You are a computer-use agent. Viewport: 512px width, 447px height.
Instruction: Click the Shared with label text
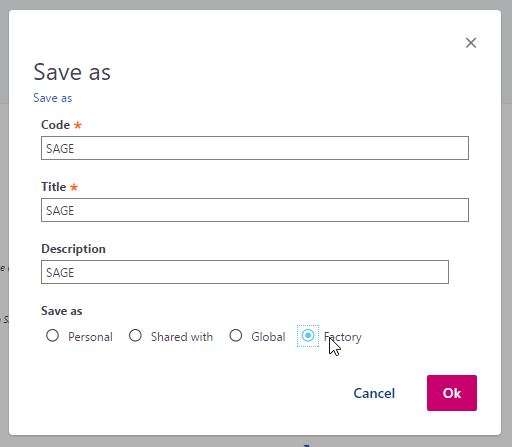[182, 337]
